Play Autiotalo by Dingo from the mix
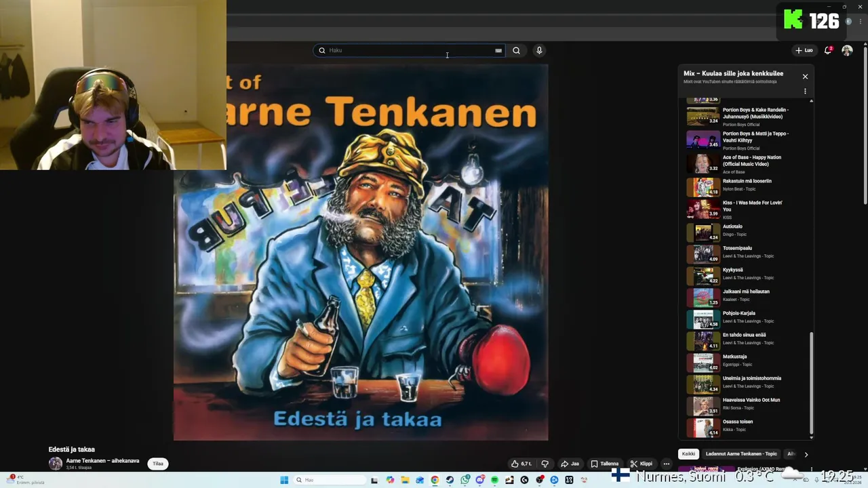Image resolution: width=868 pixels, height=488 pixels. (749, 231)
